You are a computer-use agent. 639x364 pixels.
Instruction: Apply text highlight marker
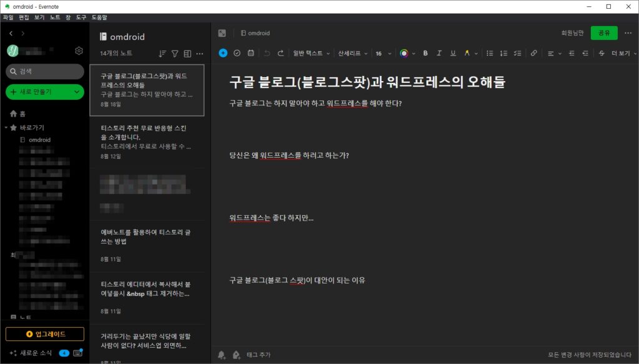click(x=467, y=53)
